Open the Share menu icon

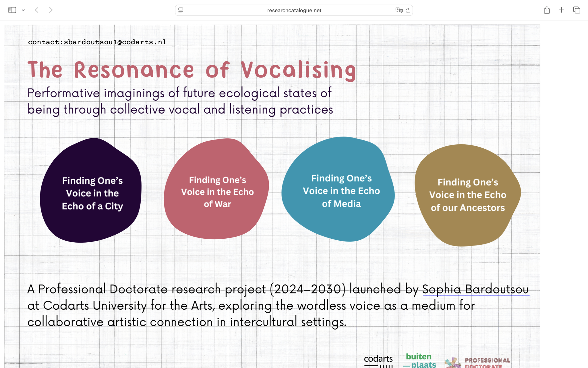point(547,10)
